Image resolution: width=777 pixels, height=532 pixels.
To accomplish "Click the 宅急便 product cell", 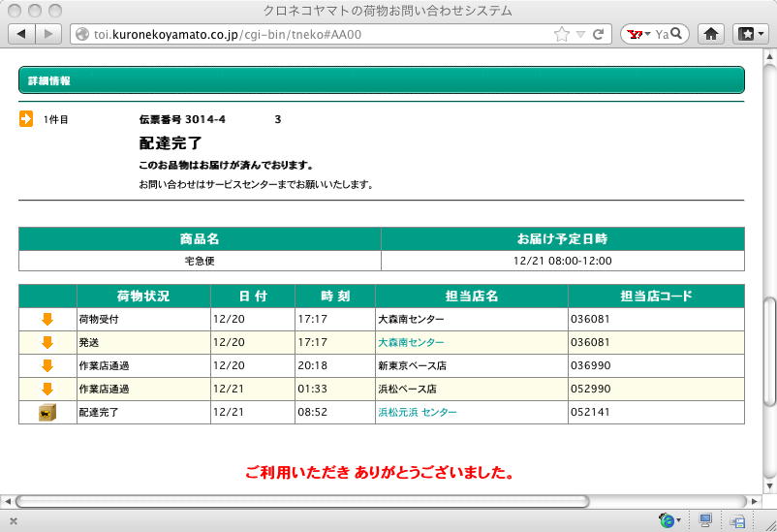I will click(200, 261).
